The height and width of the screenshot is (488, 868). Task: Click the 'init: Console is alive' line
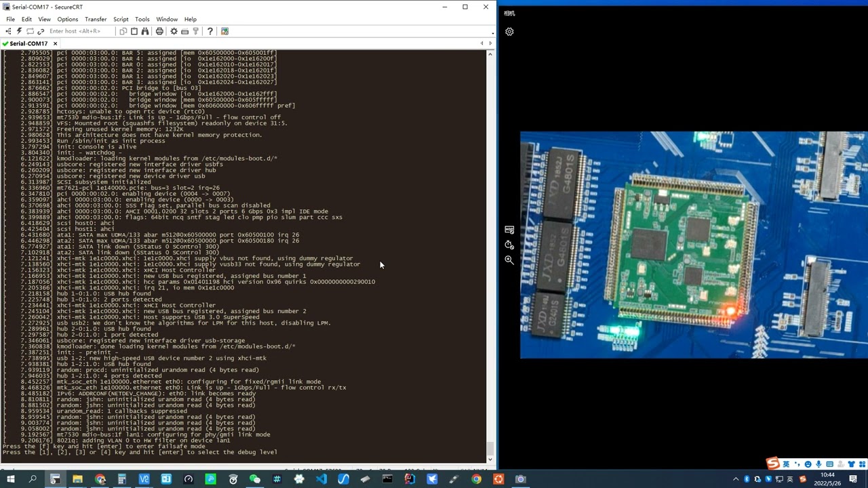[96, 146]
